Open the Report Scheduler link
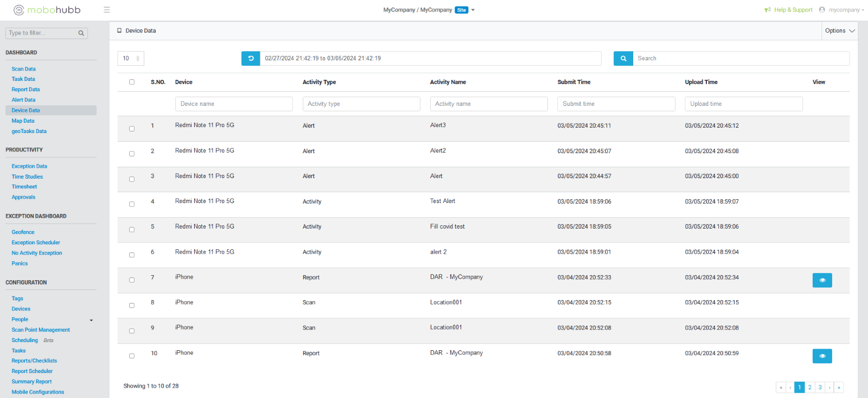Image resolution: width=868 pixels, height=398 pixels. point(32,371)
